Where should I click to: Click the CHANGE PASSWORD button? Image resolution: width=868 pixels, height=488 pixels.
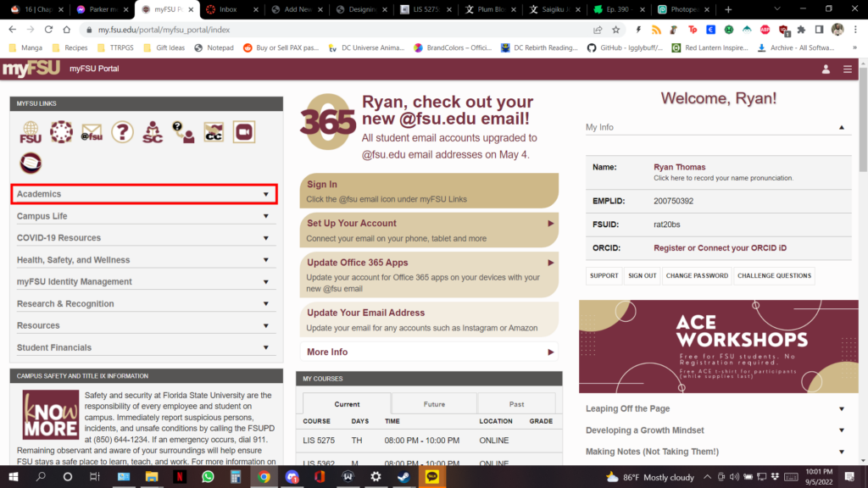[697, 275]
